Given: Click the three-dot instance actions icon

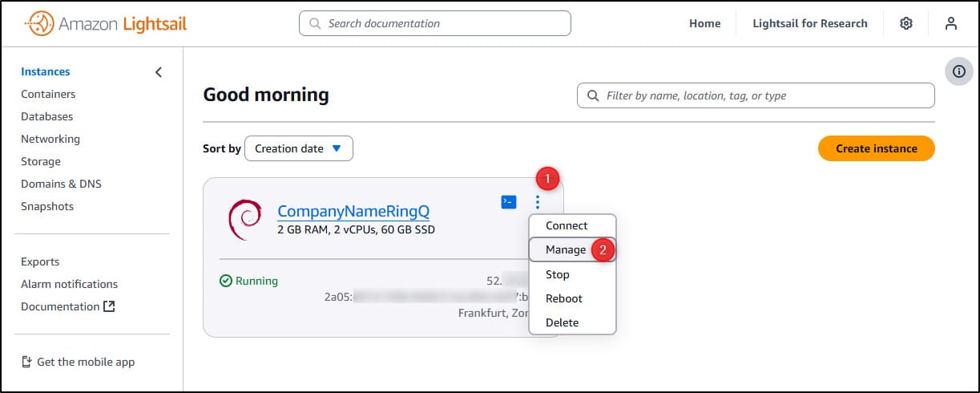Looking at the screenshot, I should point(538,202).
